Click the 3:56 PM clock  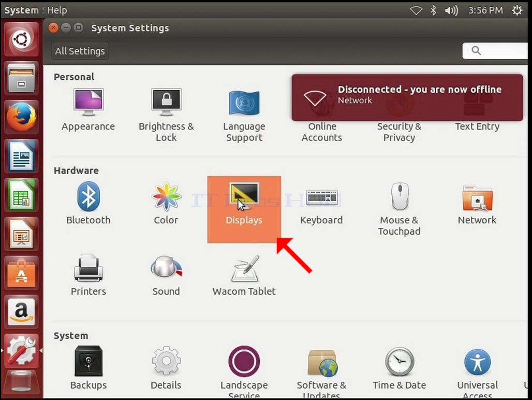coord(485,10)
